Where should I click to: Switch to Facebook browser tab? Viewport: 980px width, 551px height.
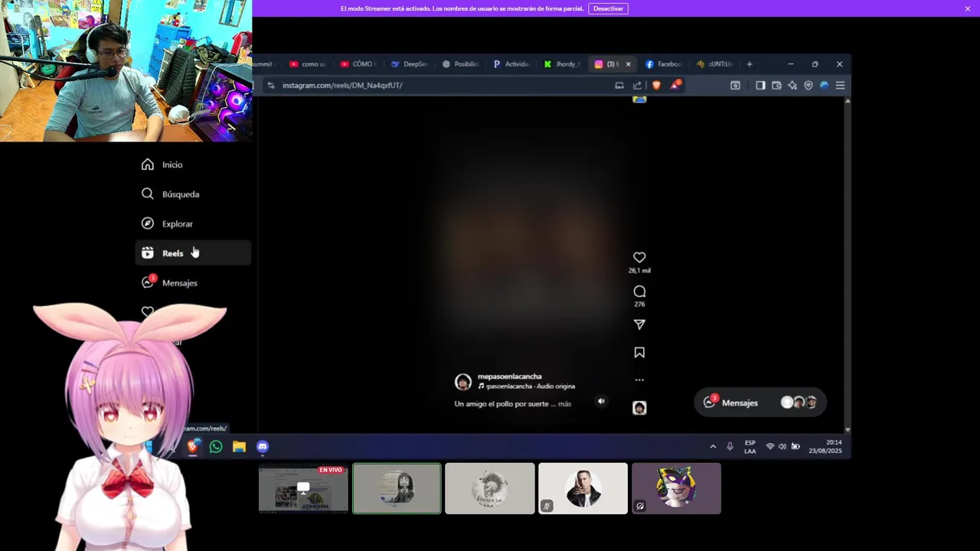pos(663,64)
